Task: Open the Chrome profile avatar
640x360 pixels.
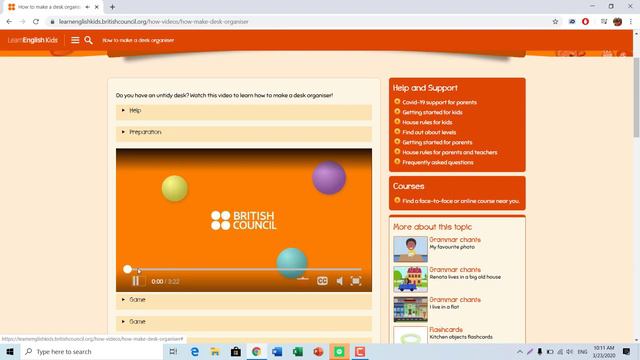Action: tap(618, 22)
